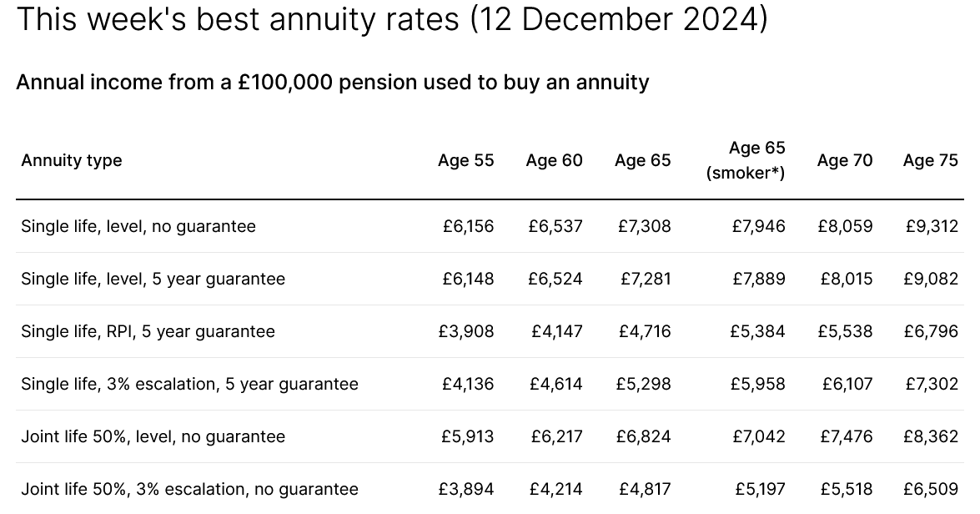Click the 'Joint life 50%, 3% escalation, no guarantee' label
Viewport: 980px width, 514px height.
189,489
